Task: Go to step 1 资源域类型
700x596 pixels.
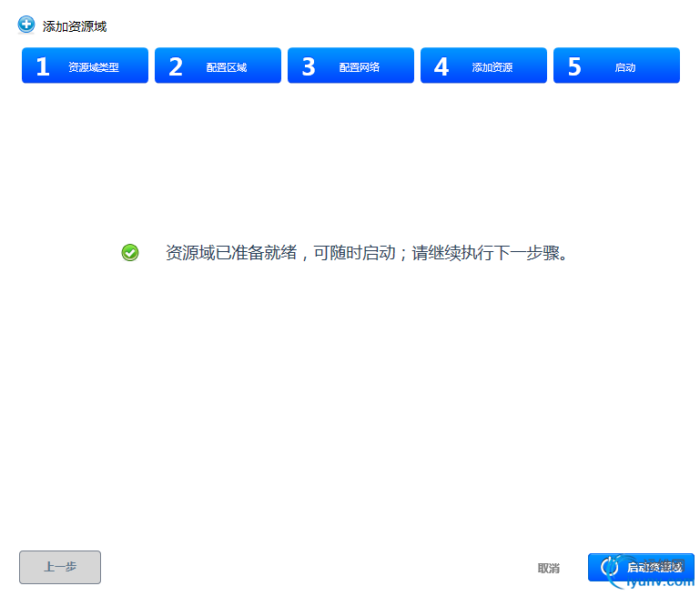Action: (x=85, y=66)
